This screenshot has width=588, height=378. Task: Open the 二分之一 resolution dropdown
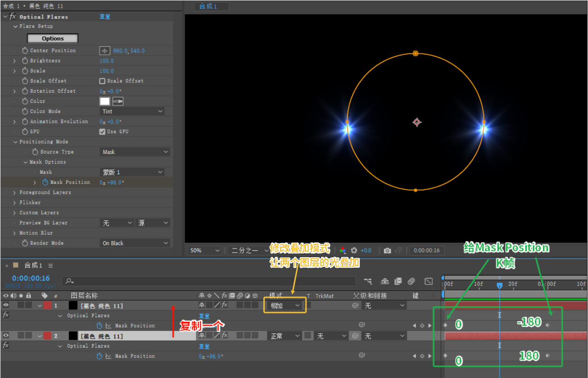coord(249,250)
